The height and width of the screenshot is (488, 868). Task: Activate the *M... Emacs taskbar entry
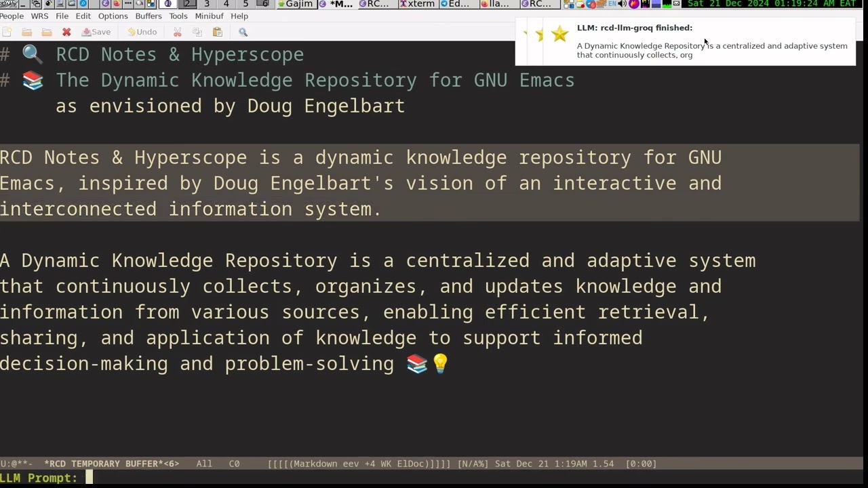(x=336, y=4)
